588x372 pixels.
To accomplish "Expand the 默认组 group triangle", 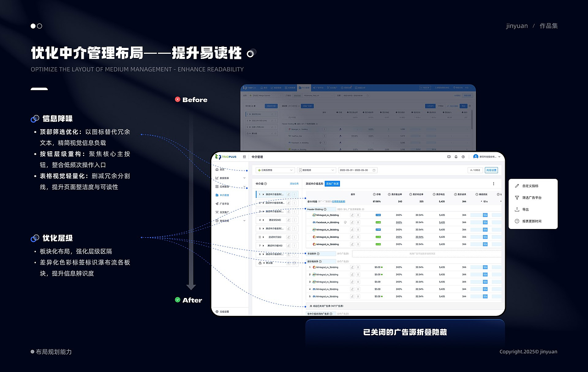I will coord(264,263).
